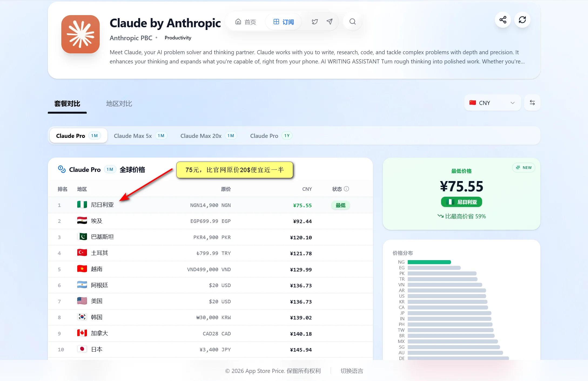Image resolution: width=588 pixels, height=381 pixels.
Task: Open the CNY currency dropdown
Action: point(492,103)
